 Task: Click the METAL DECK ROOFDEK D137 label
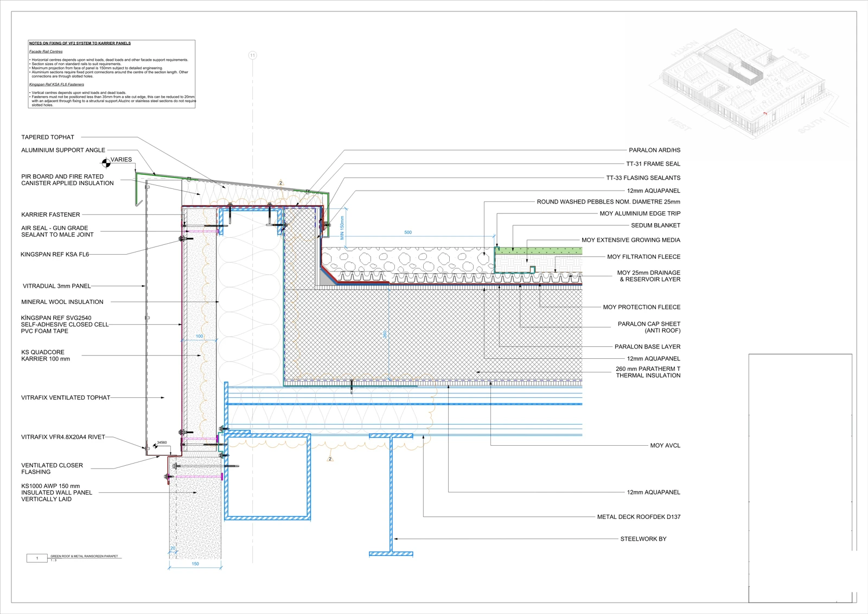point(639,517)
